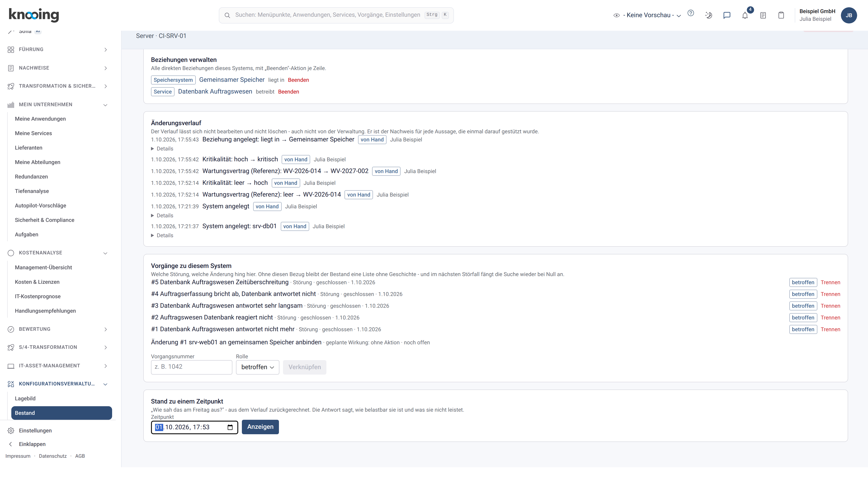Open Meine Anwendungen menu item
The height and width of the screenshot is (488, 868).
tap(40, 119)
